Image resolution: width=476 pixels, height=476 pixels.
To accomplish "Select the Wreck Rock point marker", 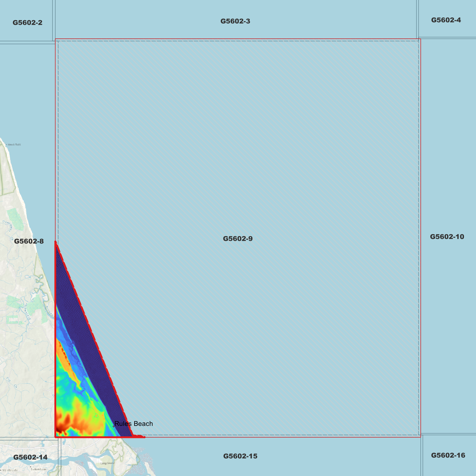I will coord(7,144).
